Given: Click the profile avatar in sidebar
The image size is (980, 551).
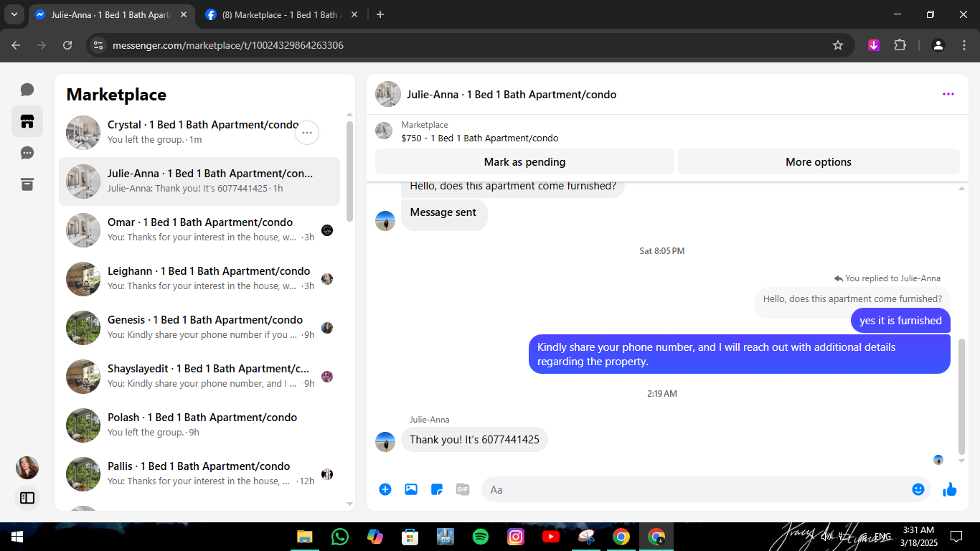Looking at the screenshot, I should point(27,468).
